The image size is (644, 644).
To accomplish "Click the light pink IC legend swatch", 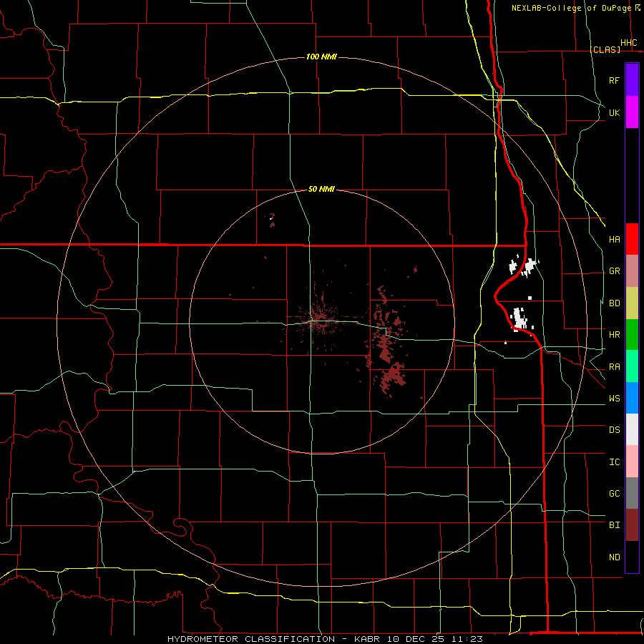I will coord(632,462).
